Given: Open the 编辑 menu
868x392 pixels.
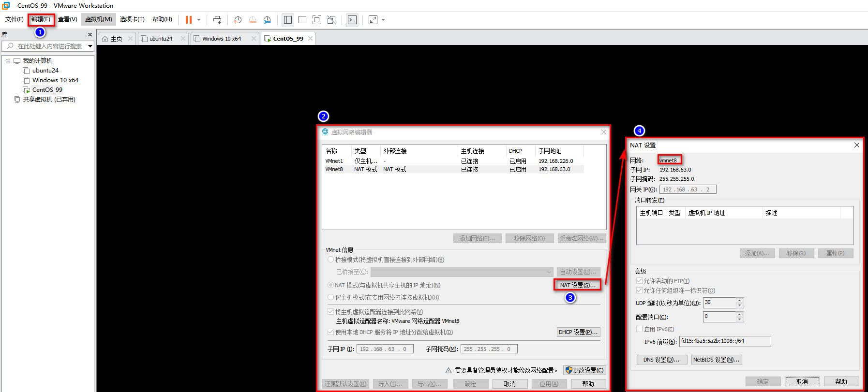Looking at the screenshot, I should (41, 19).
